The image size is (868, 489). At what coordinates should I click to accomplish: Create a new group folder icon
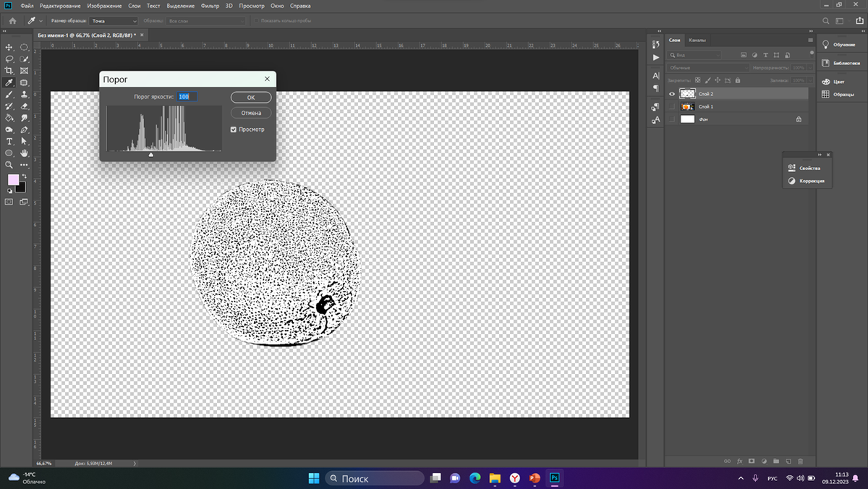coord(776,461)
